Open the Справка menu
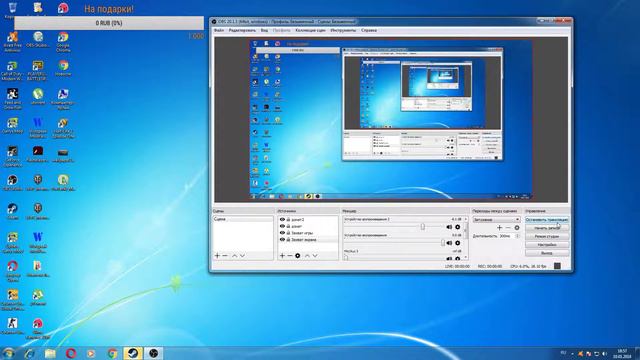Screen dimensions: 640x360 pyautogui.click(x=369, y=30)
